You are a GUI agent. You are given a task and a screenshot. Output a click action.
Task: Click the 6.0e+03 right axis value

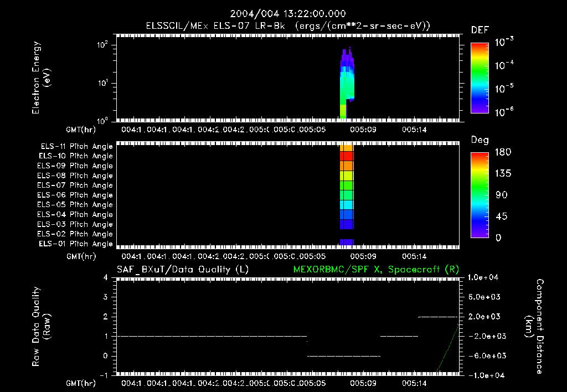point(484,297)
